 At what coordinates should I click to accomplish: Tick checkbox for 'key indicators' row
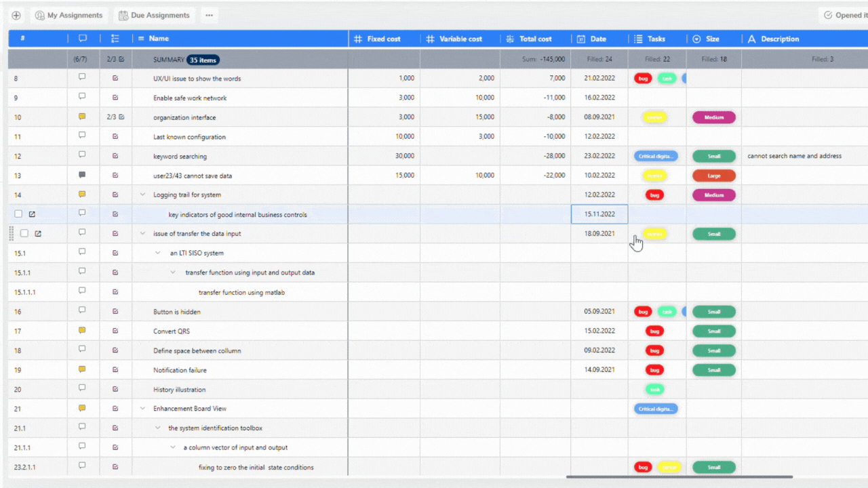[18, 214]
